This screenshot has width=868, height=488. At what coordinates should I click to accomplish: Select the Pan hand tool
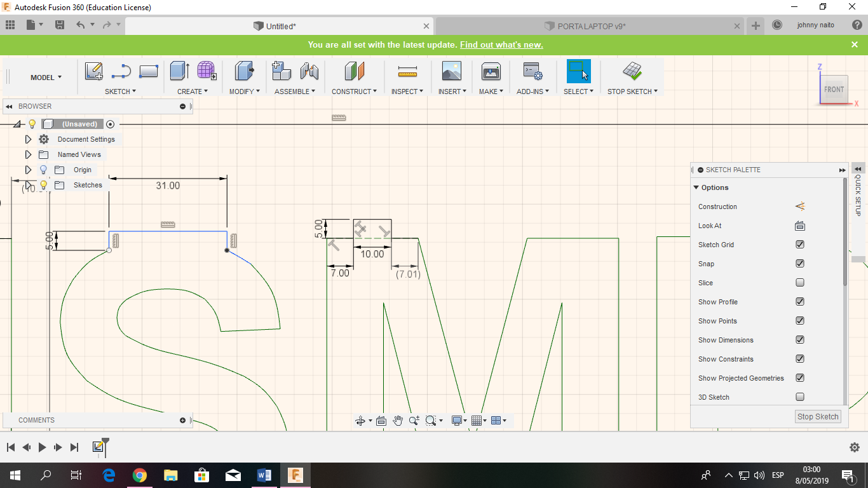[398, 421]
